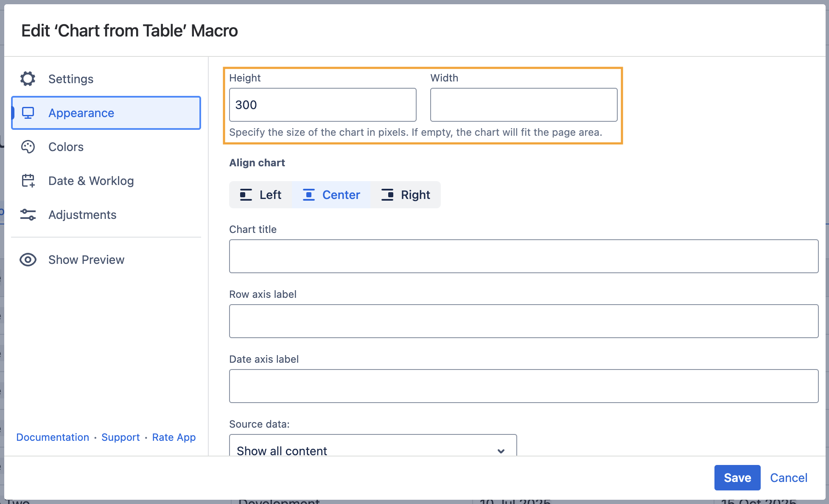Click the Show Preview eye icon
This screenshot has width=829, height=504.
[28, 260]
